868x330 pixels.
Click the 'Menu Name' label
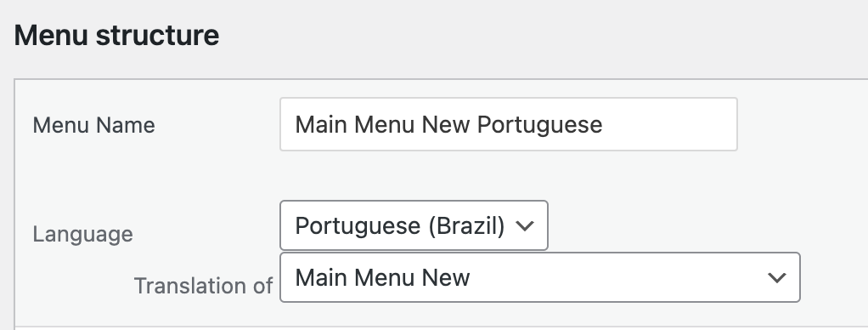93,125
